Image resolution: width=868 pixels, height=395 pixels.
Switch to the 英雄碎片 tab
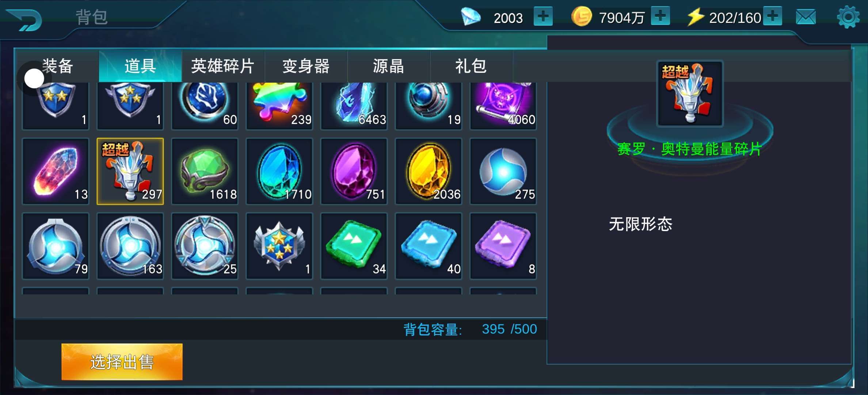click(x=223, y=66)
